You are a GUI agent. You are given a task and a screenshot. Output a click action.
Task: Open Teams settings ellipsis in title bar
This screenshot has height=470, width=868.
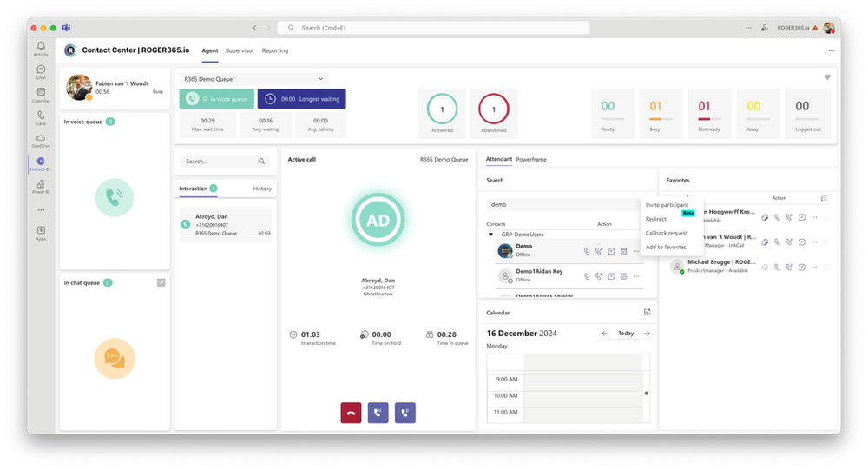(748, 28)
